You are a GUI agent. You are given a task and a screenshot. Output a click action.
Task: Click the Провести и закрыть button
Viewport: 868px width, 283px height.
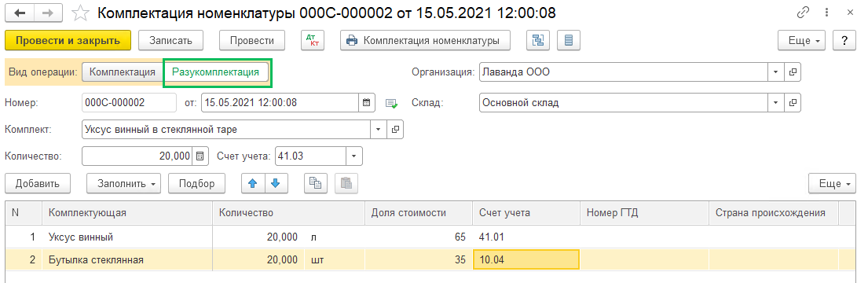click(x=68, y=40)
